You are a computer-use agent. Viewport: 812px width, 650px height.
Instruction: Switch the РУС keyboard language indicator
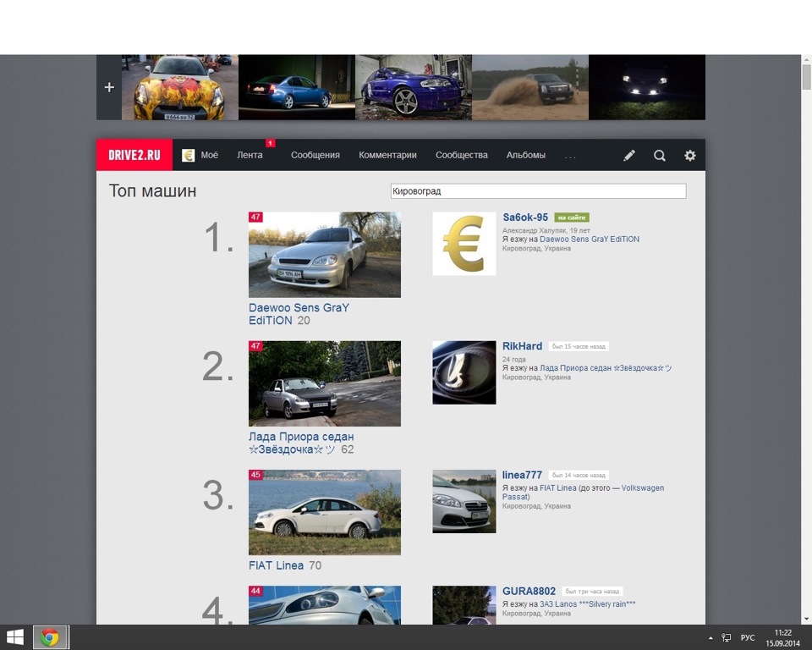[x=747, y=637]
